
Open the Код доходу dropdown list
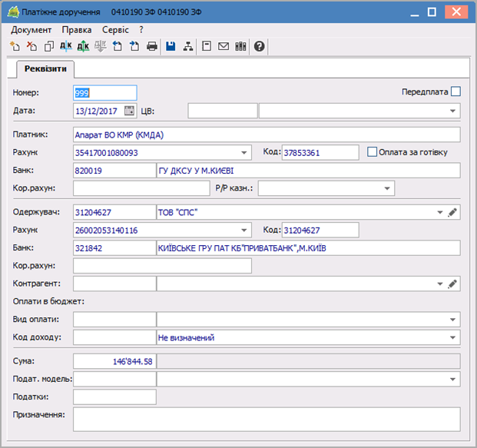click(452, 337)
